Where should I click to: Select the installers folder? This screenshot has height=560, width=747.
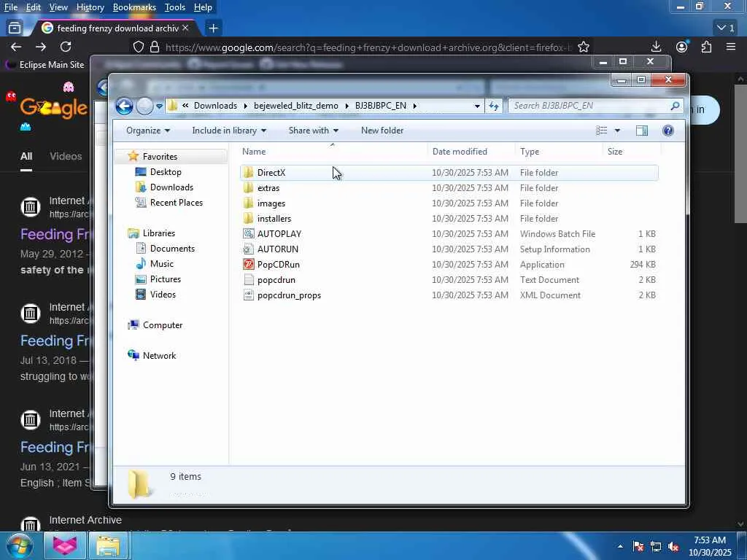coord(274,219)
